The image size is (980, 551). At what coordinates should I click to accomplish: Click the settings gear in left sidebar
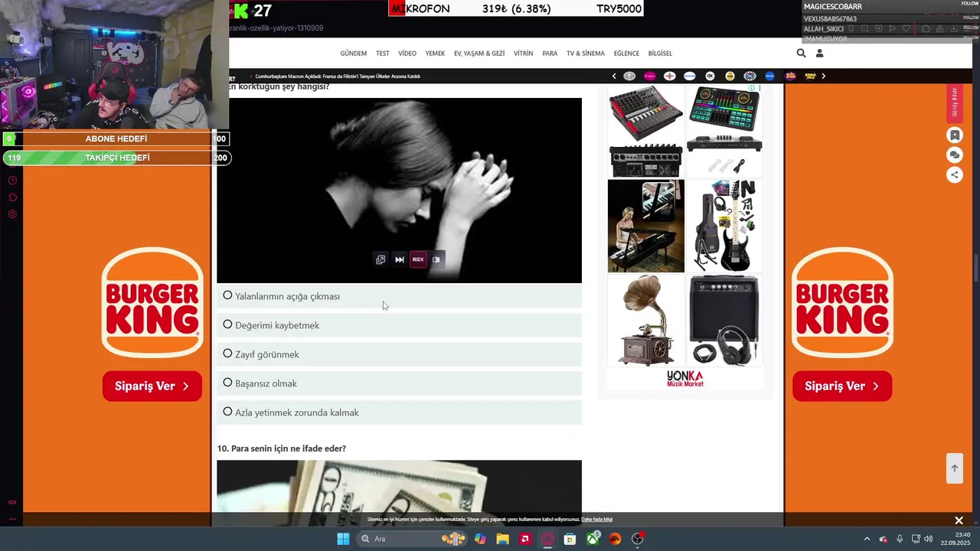point(12,214)
